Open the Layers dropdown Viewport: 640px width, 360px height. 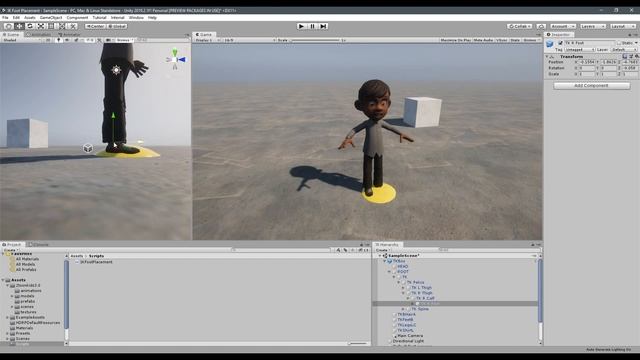[593, 26]
